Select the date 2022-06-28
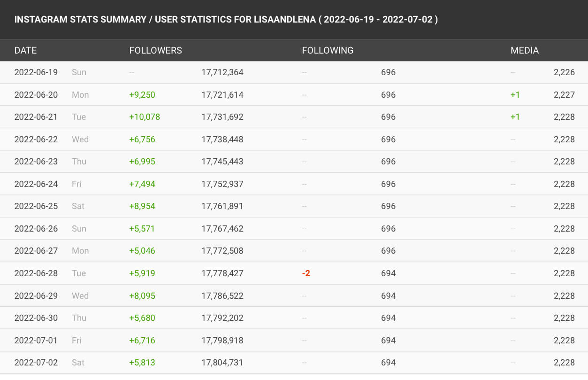 (x=36, y=273)
